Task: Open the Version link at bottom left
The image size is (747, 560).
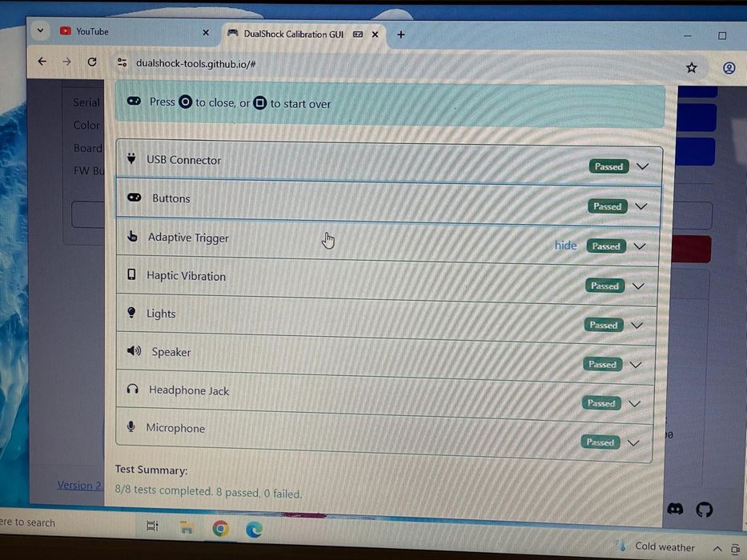Action: pos(79,486)
